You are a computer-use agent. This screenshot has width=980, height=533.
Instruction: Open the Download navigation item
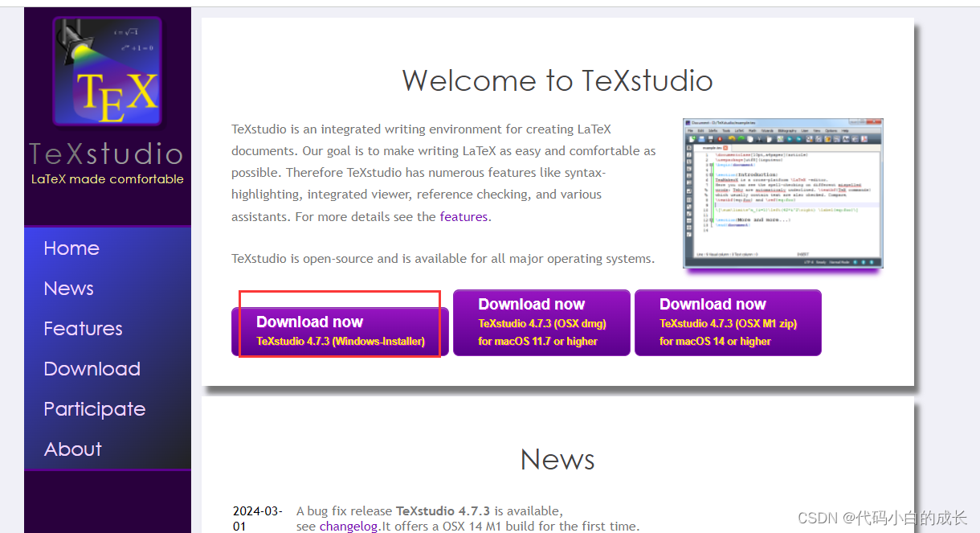point(92,369)
